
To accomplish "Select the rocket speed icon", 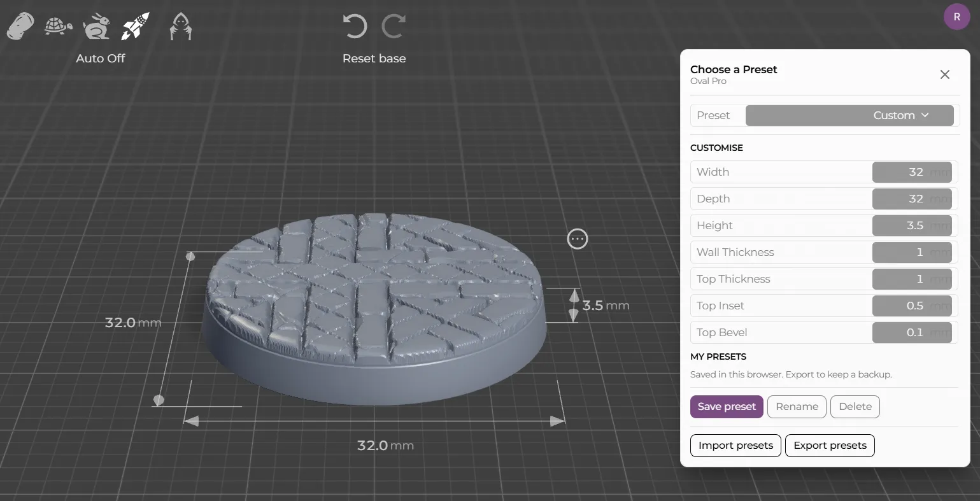I will point(135,27).
